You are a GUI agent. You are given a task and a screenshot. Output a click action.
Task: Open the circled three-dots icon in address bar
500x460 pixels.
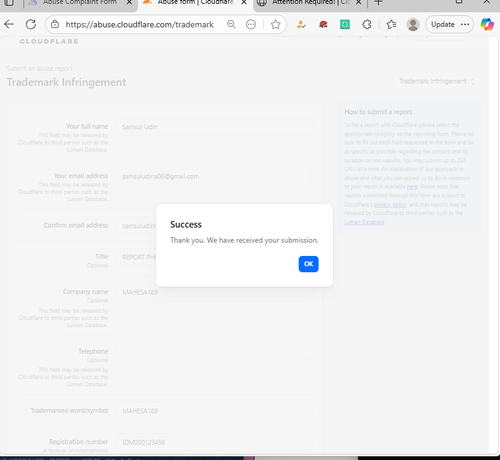pyautogui.click(x=251, y=24)
